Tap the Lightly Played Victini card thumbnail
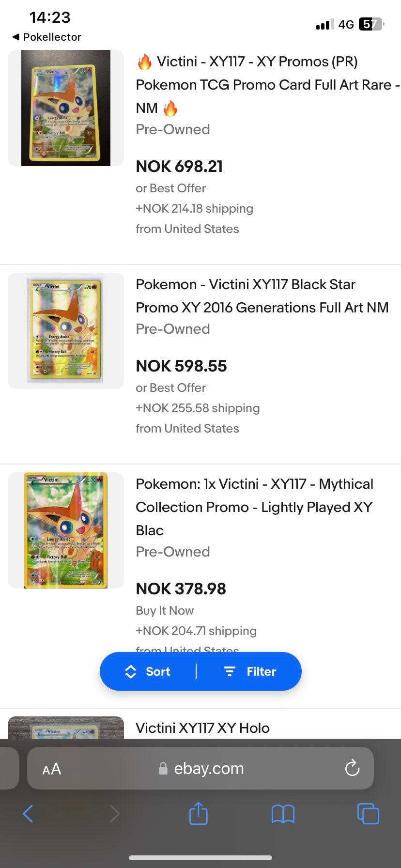The image size is (401, 868). coord(66,530)
